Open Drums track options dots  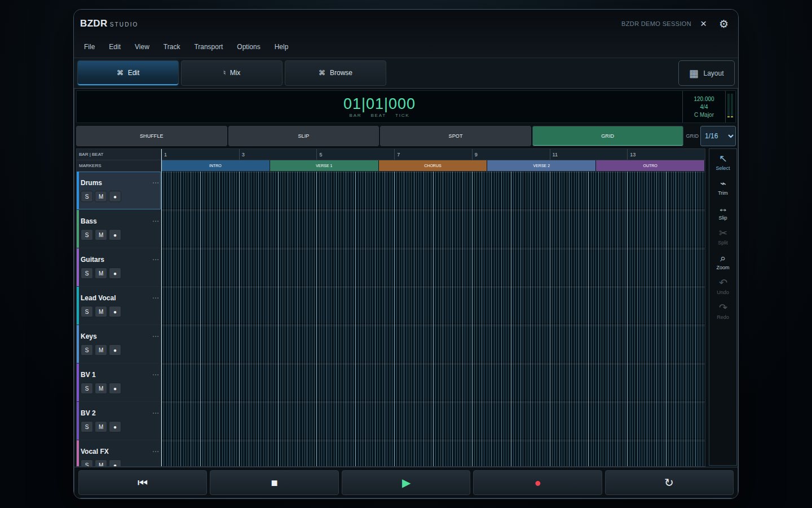tap(156, 183)
